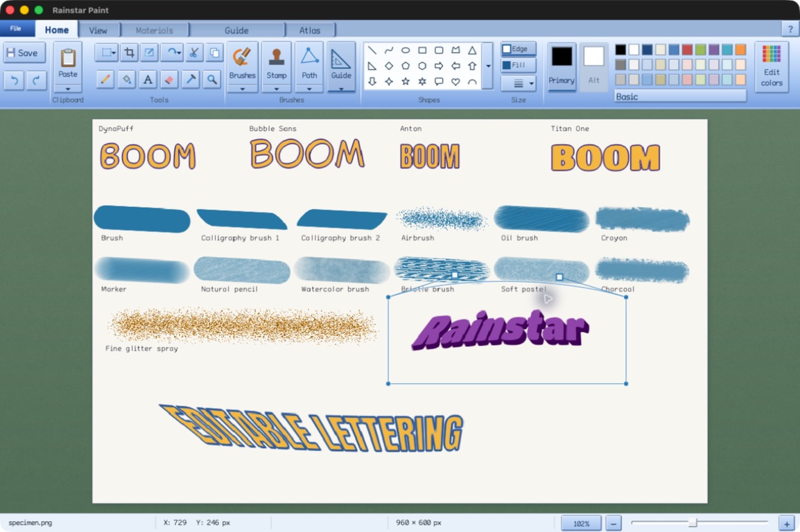Expand the Brushes dropdown arrow

point(243,89)
